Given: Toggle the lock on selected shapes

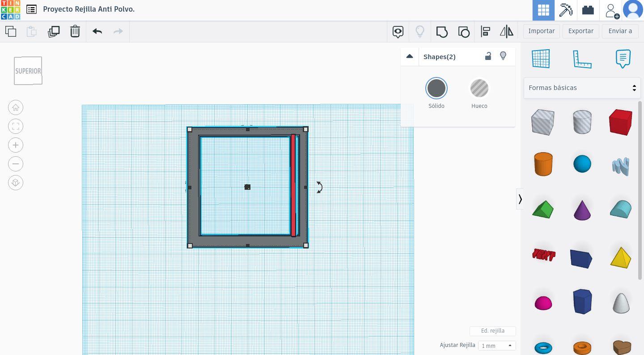Looking at the screenshot, I should click(488, 56).
